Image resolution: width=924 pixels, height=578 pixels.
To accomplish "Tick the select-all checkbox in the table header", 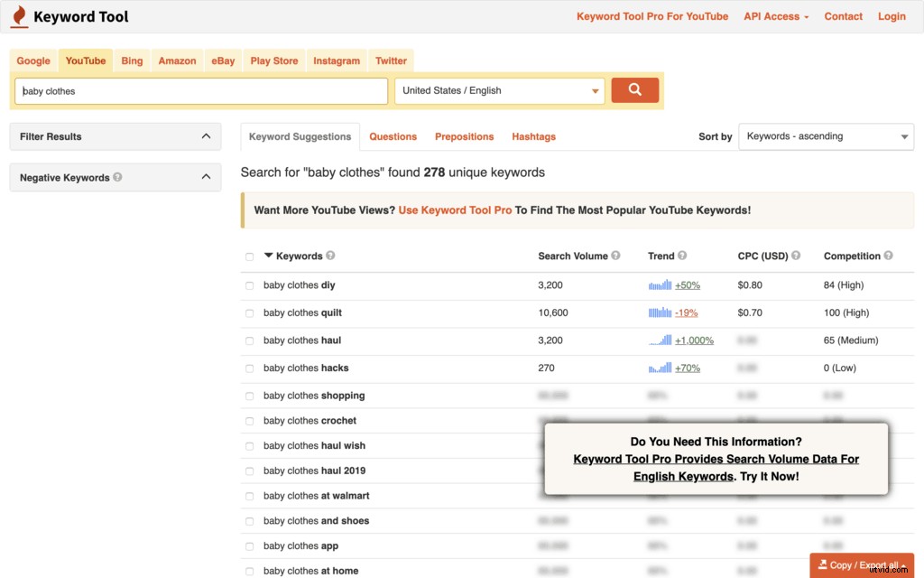I will (x=249, y=256).
